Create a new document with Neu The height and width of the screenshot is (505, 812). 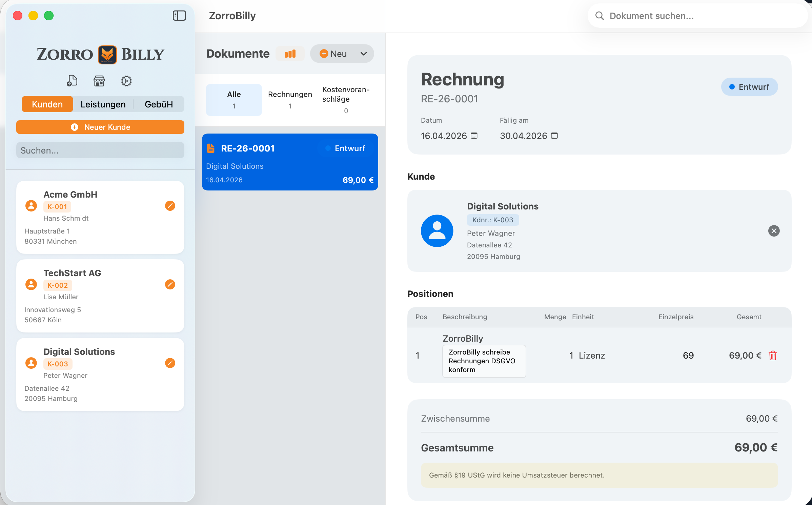[x=333, y=54]
